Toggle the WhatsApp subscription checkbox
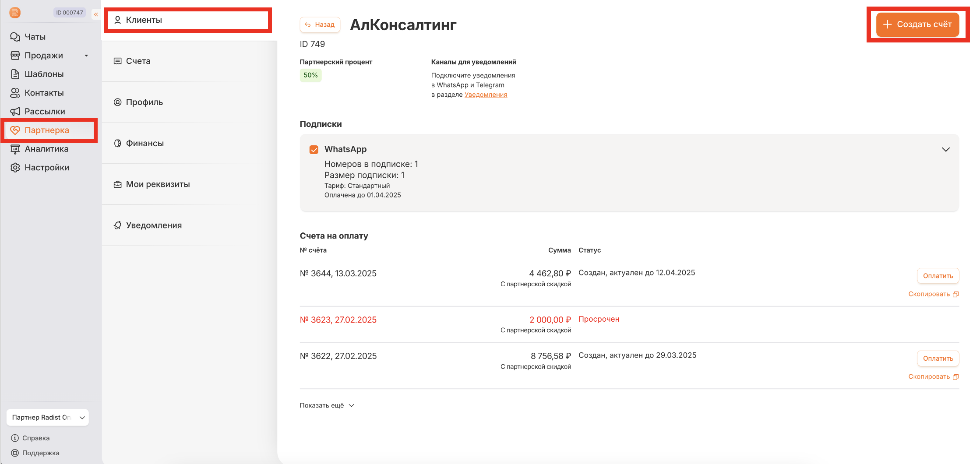Screen dimensions: 980x464 point(314,150)
